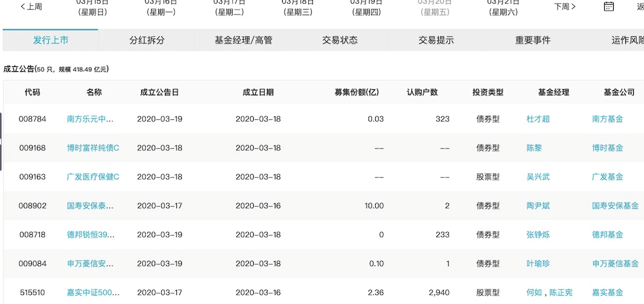This screenshot has height=304, width=644.
Task: Click the 投资类型 column header
Action: (488, 92)
